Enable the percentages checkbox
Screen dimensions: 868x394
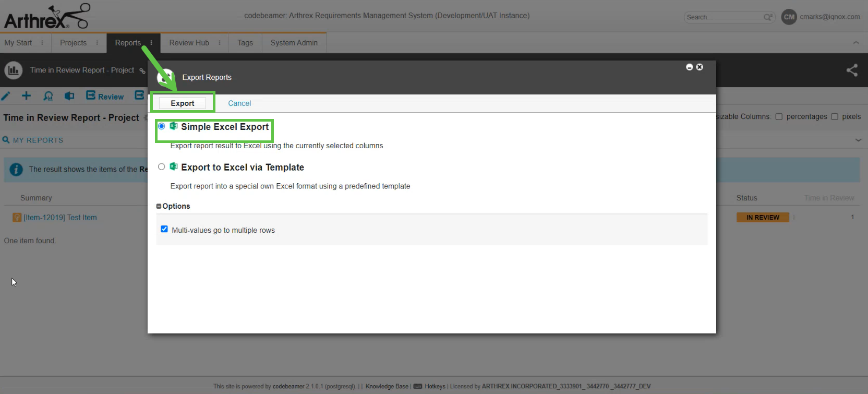point(779,117)
